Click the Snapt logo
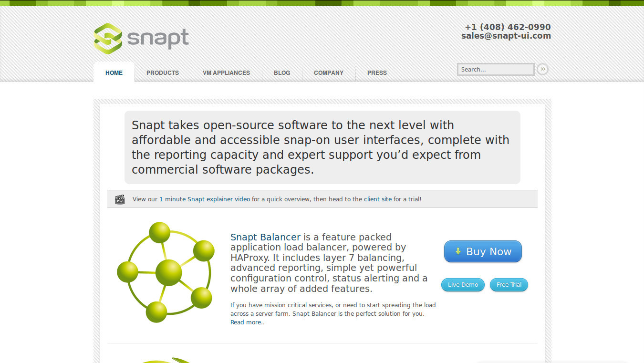The image size is (644, 363). pos(141,38)
